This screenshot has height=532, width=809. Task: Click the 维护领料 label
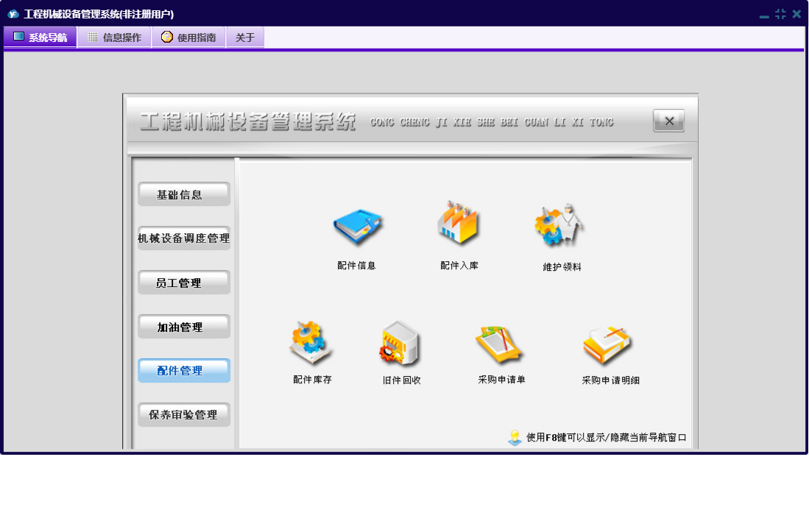(x=562, y=267)
